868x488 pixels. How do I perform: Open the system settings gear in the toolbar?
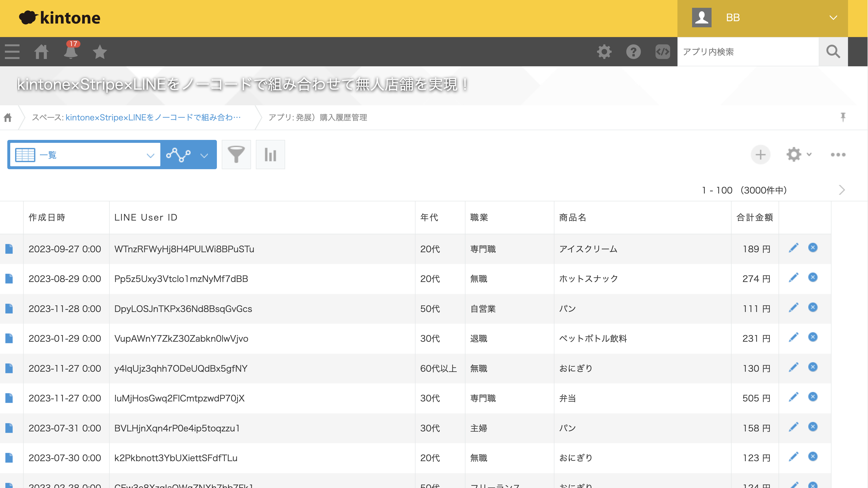604,52
